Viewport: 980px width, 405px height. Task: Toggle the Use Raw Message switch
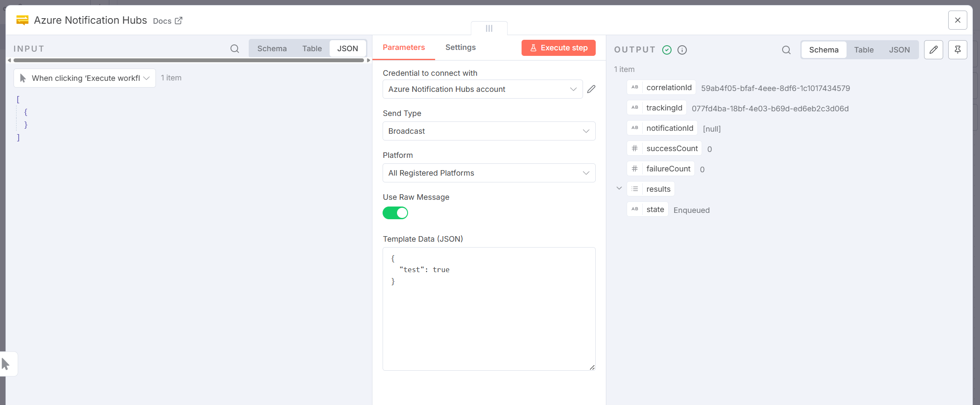click(x=395, y=213)
